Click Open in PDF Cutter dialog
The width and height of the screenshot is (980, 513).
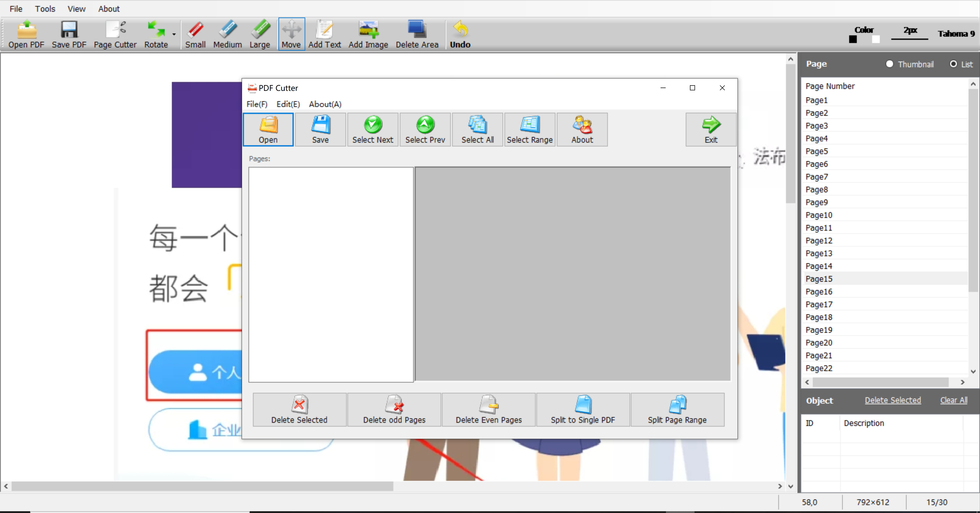pos(268,130)
